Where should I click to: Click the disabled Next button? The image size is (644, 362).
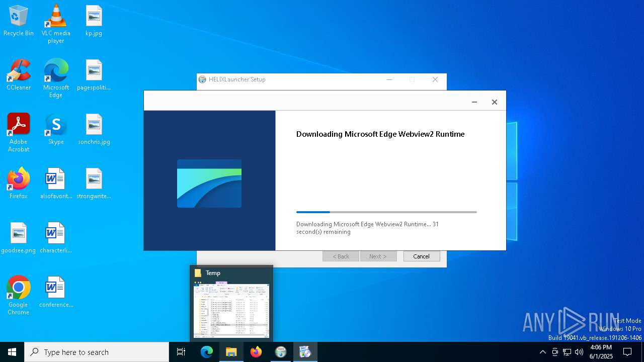tap(378, 256)
